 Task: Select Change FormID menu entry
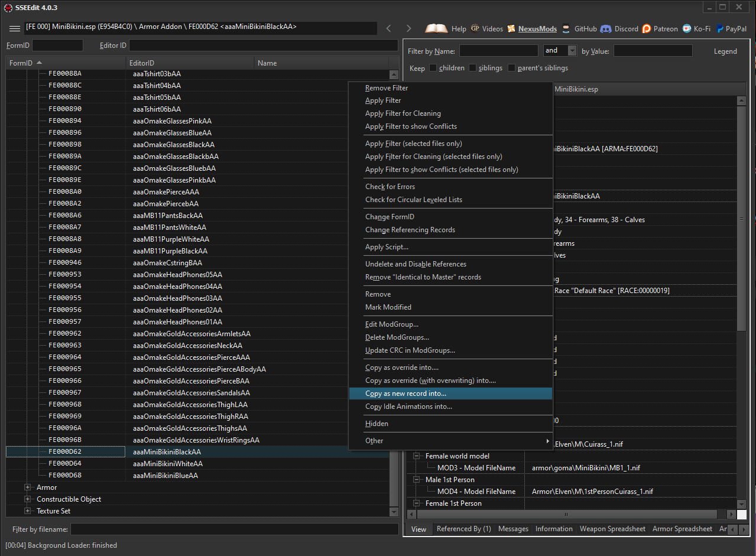pos(450,217)
